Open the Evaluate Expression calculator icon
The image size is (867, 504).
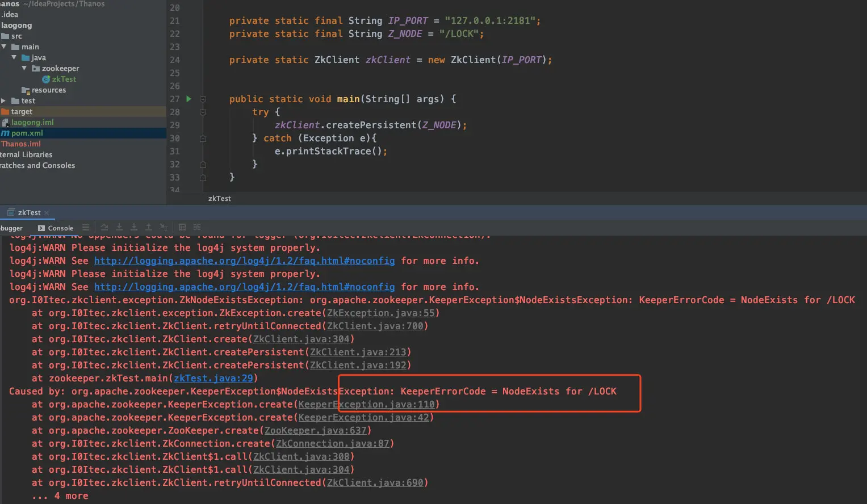182,228
